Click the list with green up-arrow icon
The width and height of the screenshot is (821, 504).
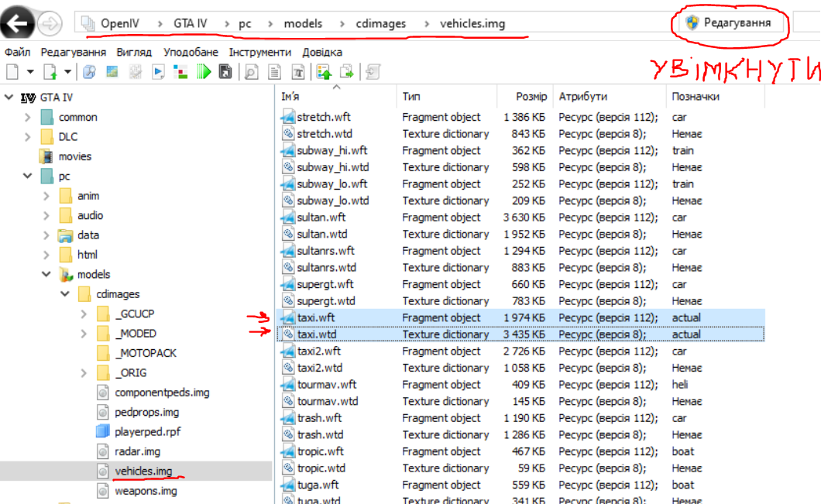pos(324,72)
